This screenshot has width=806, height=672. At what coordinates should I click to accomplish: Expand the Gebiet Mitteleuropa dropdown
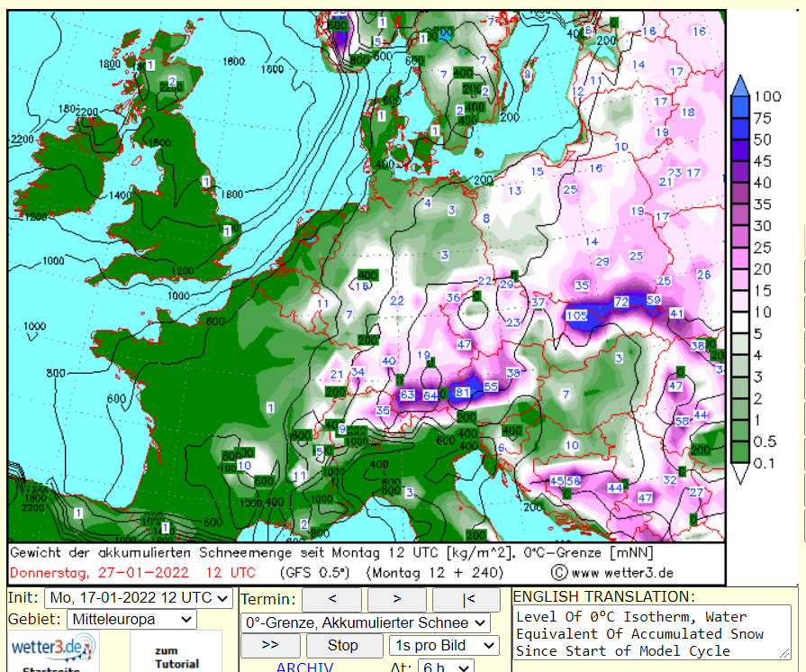pos(131,620)
